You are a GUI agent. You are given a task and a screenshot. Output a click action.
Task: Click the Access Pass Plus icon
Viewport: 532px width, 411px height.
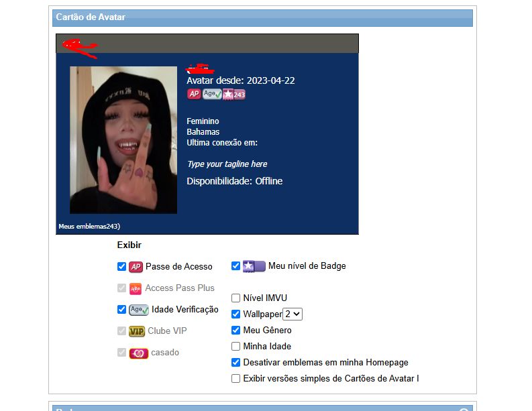tap(136, 288)
